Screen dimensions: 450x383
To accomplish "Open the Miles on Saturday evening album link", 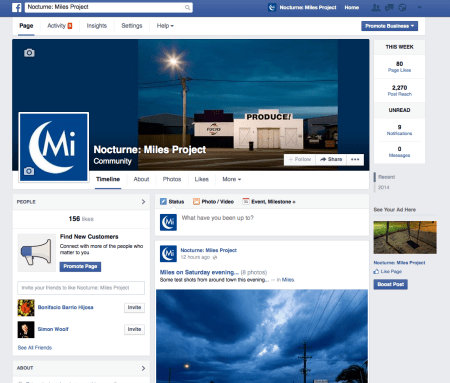I will click(199, 272).
